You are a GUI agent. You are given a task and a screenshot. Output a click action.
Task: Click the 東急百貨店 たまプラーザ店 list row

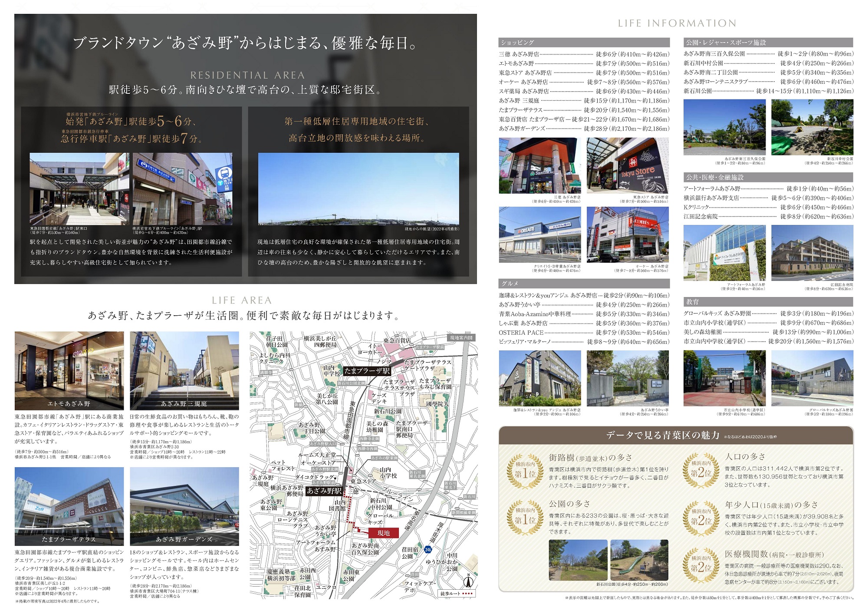click(584, 119)
